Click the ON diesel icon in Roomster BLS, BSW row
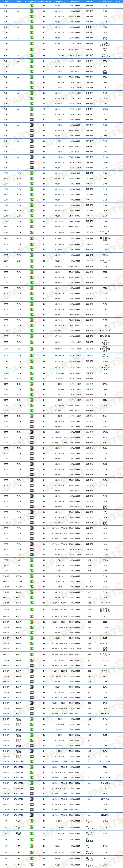Screen dimensions: 123x868 click(31, 815)
